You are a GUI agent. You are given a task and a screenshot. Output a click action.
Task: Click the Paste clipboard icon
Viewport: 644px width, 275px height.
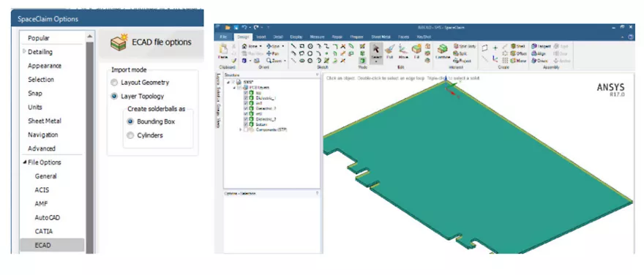pyautogui.click(x=223, y=52)
